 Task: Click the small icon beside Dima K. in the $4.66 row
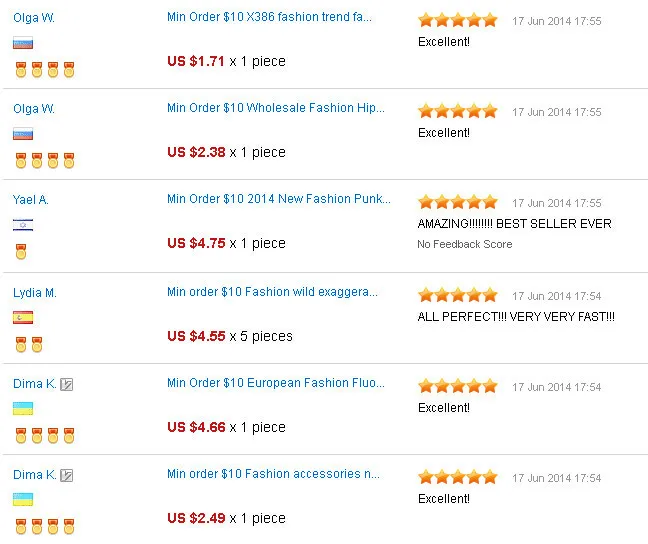(x=66, y=384)
